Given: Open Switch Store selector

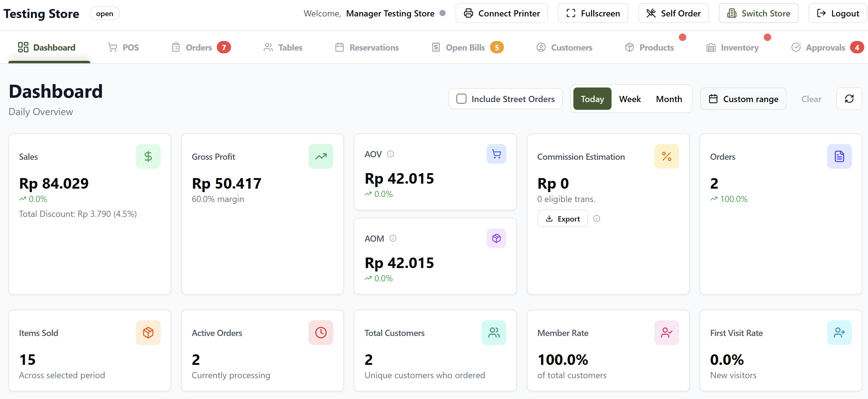Looking at the screenshot, I should (x=758, y=13).
